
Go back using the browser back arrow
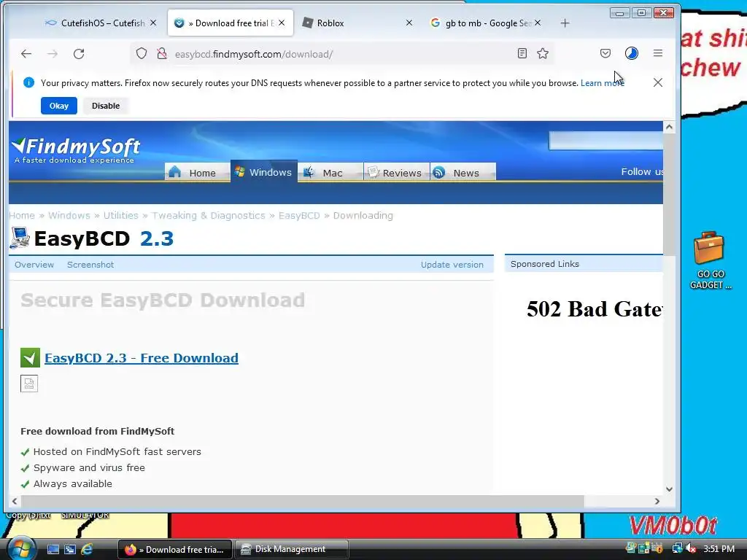[26, 54]
